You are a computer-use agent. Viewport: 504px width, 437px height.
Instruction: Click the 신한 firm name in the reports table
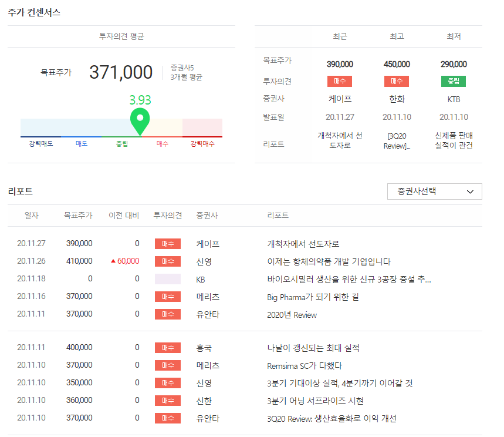pos(204,401)
